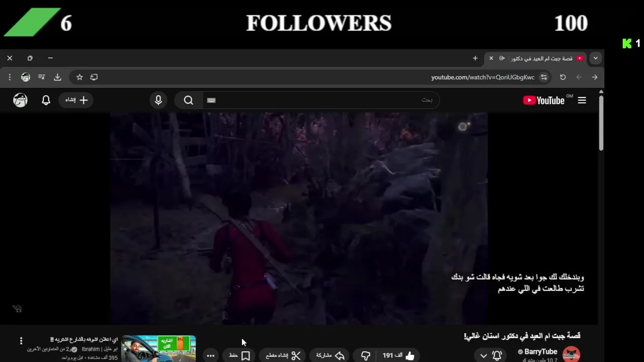Open the YouTube notifications bell
The height and width of the screenshot is (362, 644).
46,100
